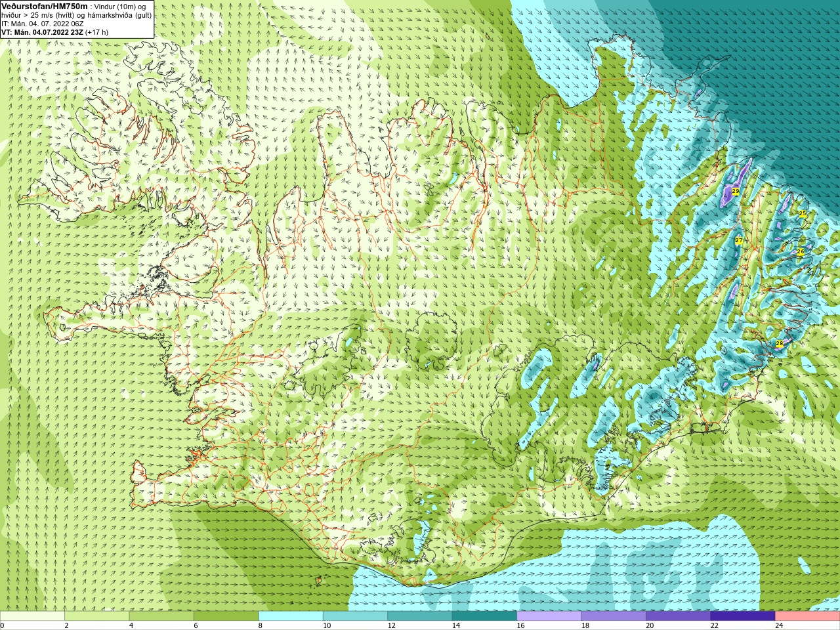
Task: Click the yellow gust marker labeled 29
Action: 736,192
